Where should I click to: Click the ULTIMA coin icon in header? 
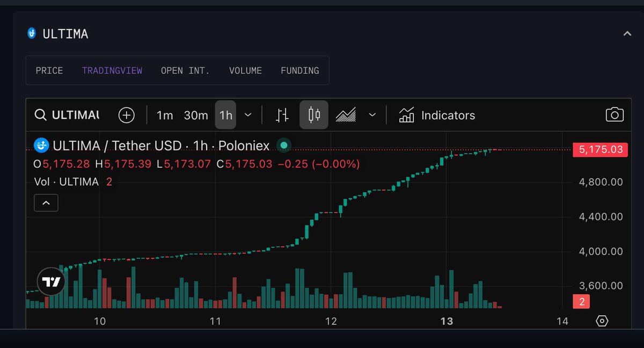32,33
